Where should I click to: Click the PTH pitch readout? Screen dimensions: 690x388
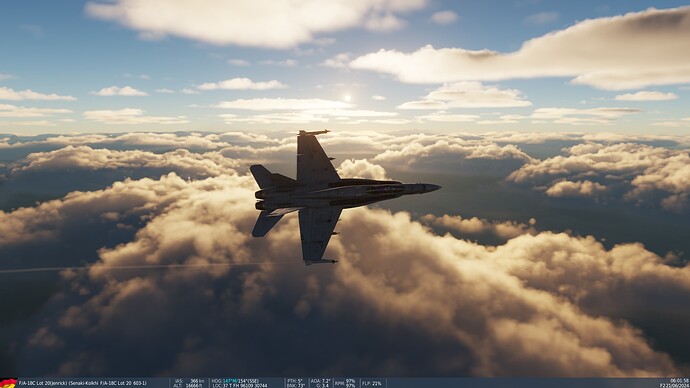point(295,381)
